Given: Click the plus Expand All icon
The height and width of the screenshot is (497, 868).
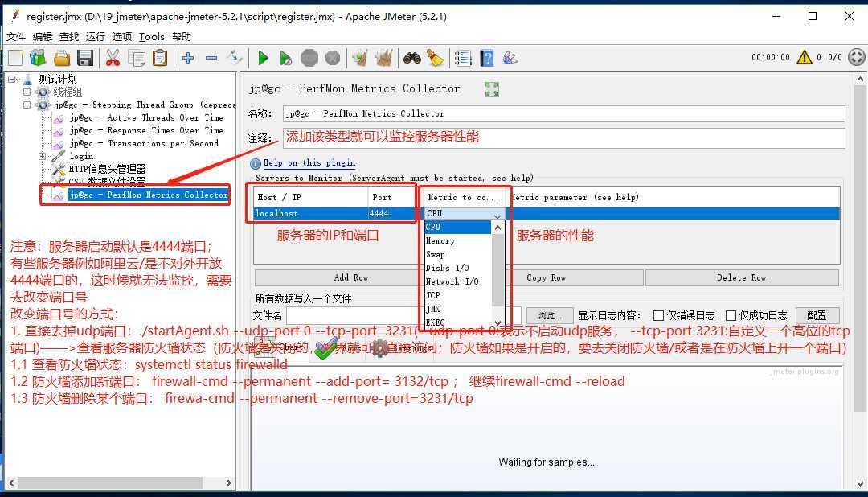Looking at the screenshot, I should 188,58.
